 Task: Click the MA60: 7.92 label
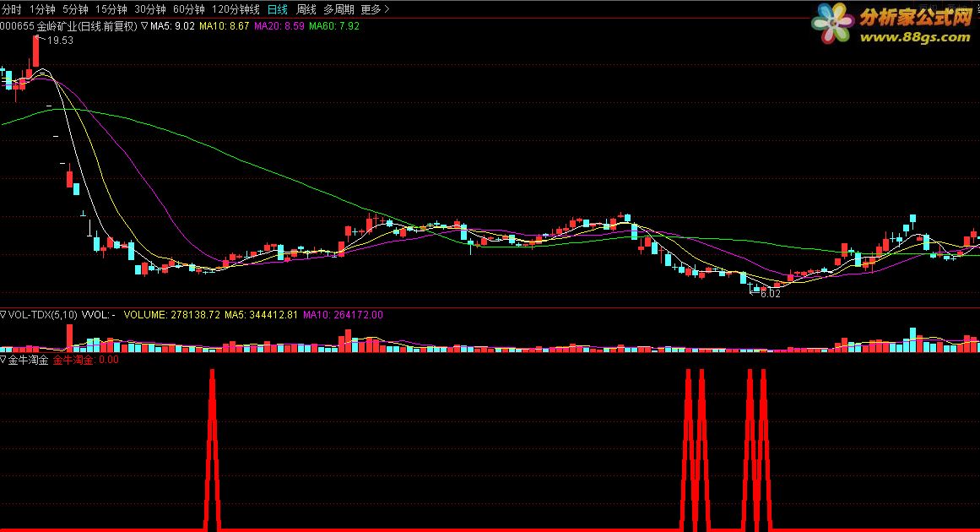click(x=334, y=26)
